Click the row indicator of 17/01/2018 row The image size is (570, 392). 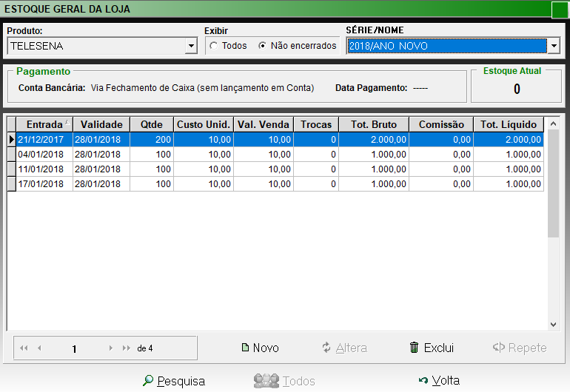[x=12, y=184]
